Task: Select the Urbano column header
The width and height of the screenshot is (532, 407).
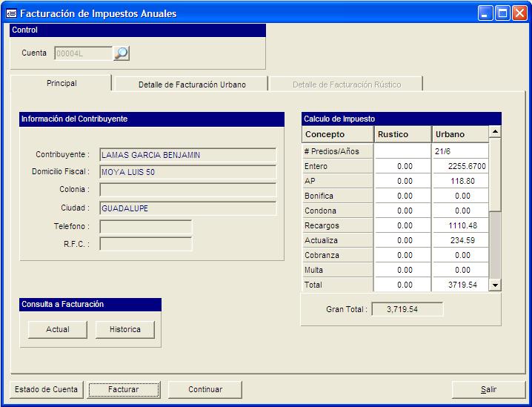Action: (459, 134)
